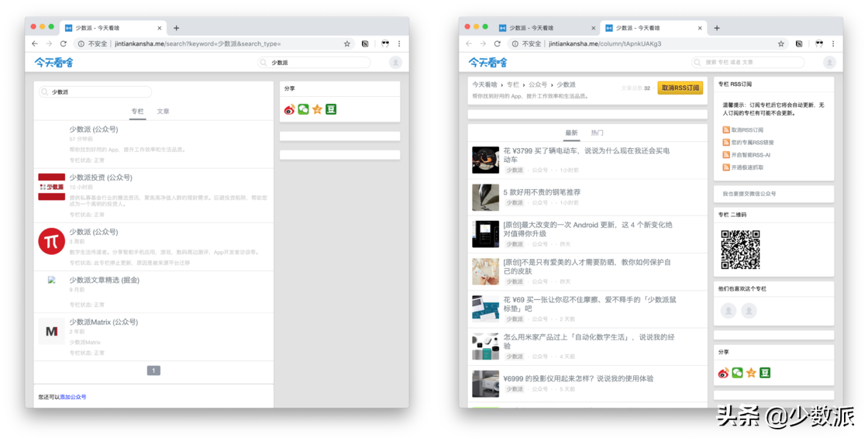Share to WeChat from the left window 分享 panel
The width and height of the screenshot is (868, 441).
(x=303, y=109)
